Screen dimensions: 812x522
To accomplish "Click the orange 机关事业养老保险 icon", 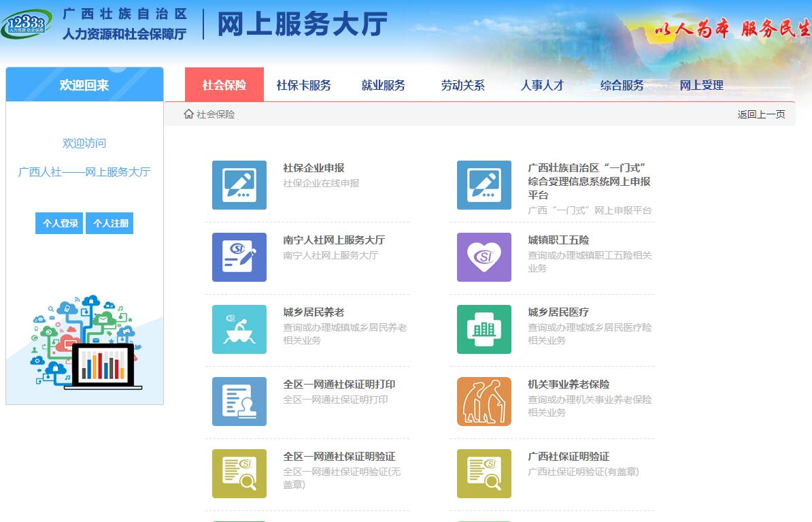I will pyautogui.click(x=484, y=402).
